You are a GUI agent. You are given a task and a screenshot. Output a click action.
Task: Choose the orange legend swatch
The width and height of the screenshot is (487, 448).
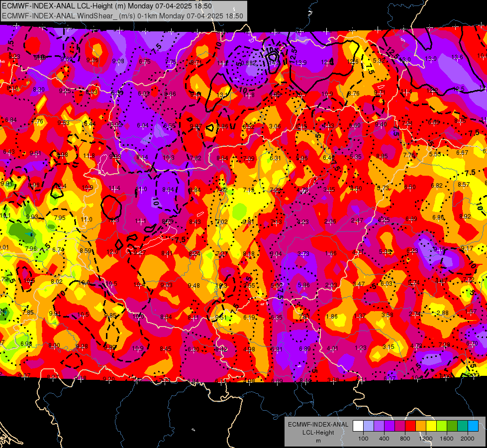420,426
